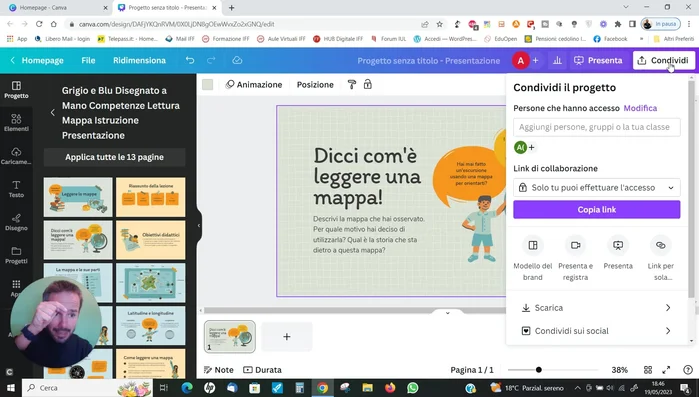Click the redo arrow
Viewport: 699px width, 397px height.
[211, 60]
